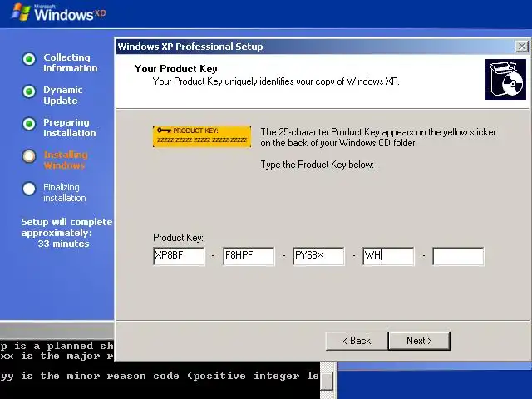Click the Installing Windows step indicator
Viewport: 532px width, 399px height.
pos(29,156)
